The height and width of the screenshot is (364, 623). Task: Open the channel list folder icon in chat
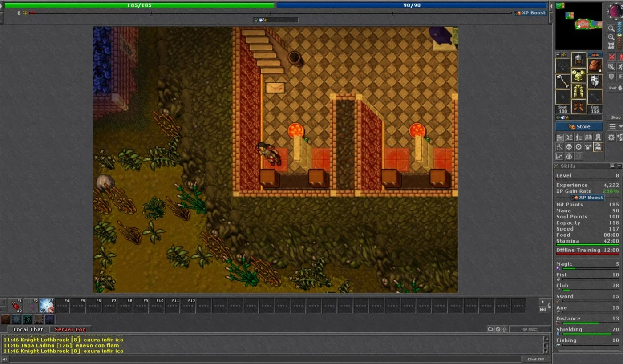pos(490,329)
